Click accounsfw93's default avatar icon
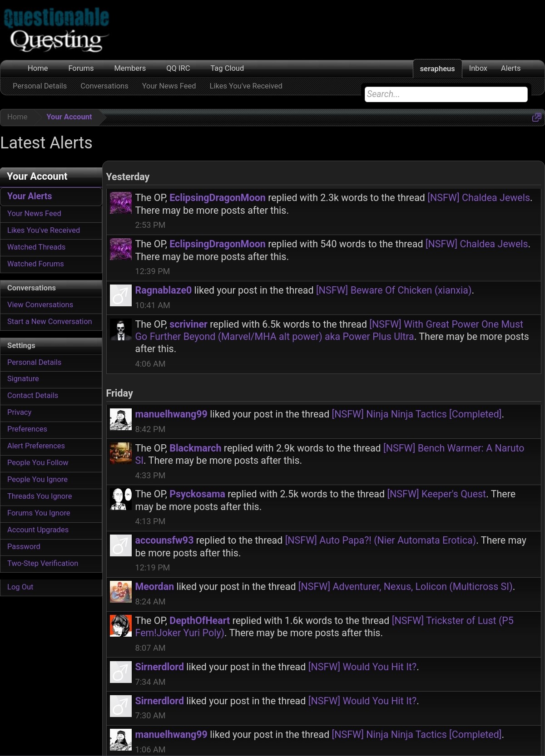Screen dimensions: 545x756 (x=121, y=546)
